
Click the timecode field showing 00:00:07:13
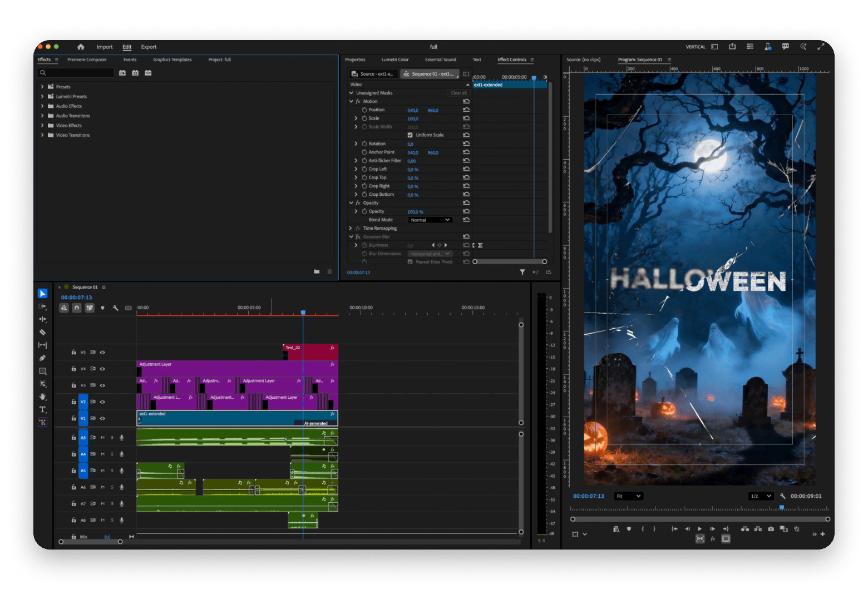76,297
